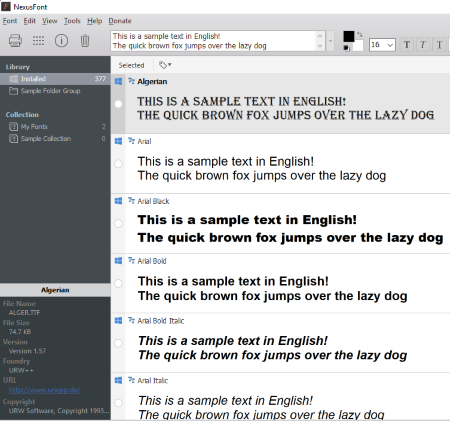Open the urwpp.de URL link
The height and width of the screenshot is (421, 450).
pyautogui.click(x=44, y=390)
